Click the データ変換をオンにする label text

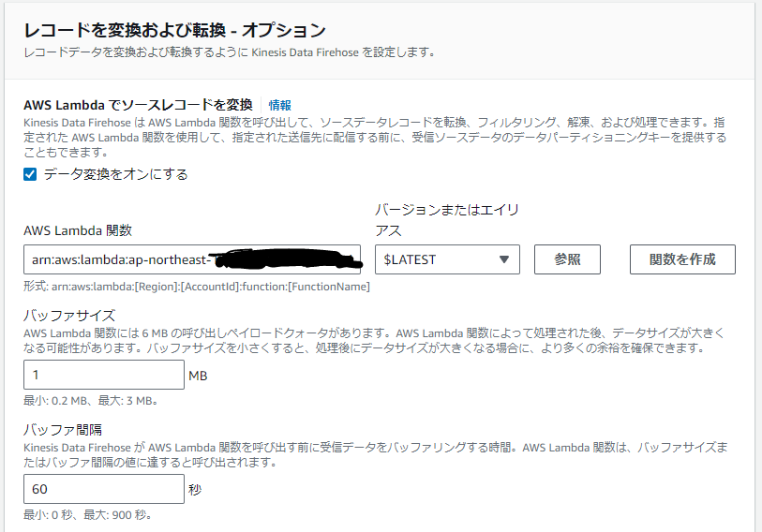point(115,174)
